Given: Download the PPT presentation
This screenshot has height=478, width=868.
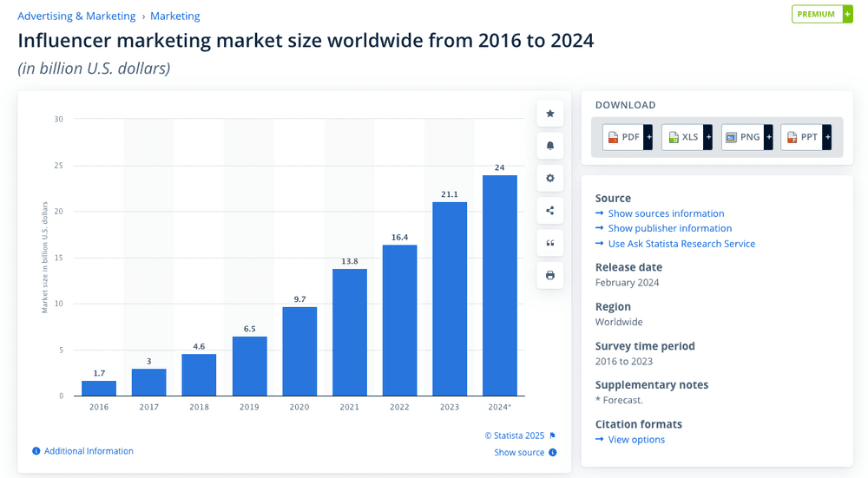Looking at the screenshot, I should [x=806, y=137].
